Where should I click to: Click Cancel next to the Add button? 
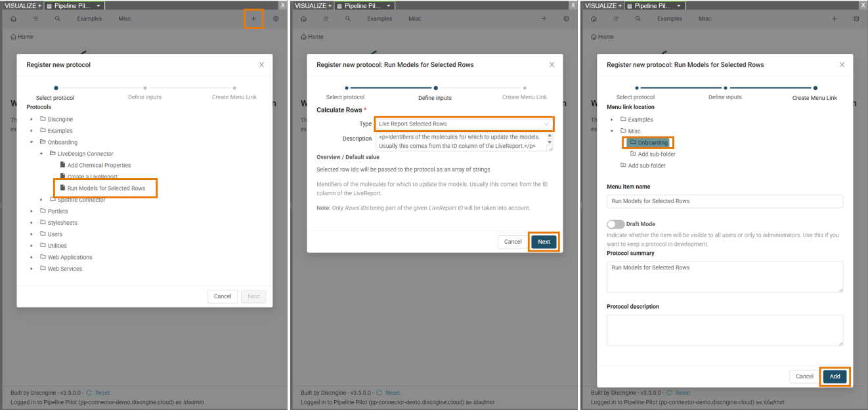point(804,376)
